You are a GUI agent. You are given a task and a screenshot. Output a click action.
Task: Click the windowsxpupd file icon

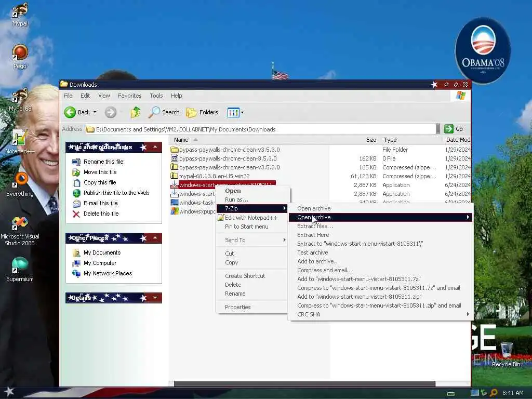coord(175,211)
